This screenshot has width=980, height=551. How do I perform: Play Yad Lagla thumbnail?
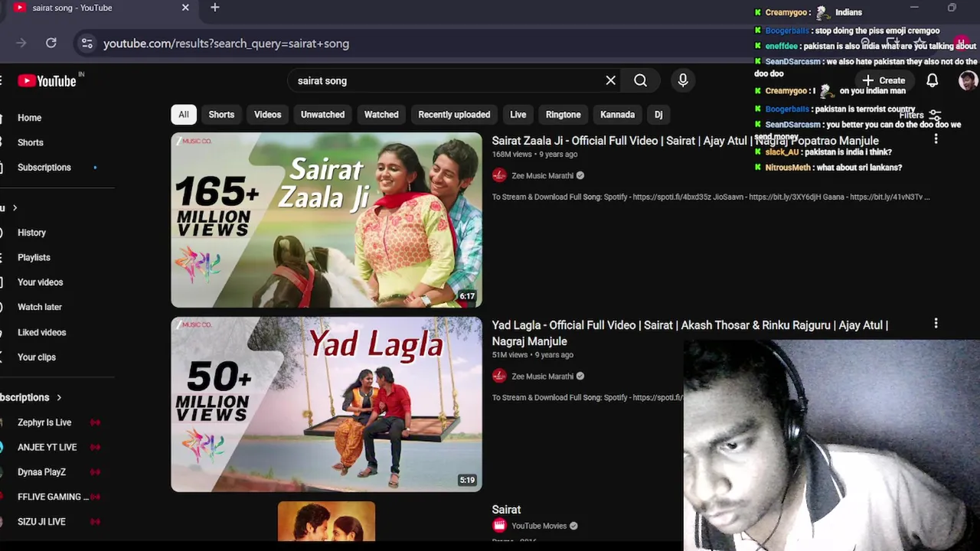326,404
